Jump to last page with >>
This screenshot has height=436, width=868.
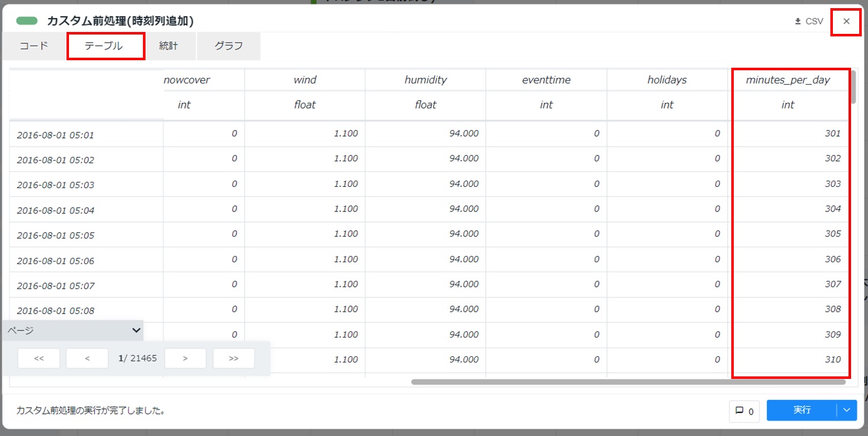click(233, 358)
